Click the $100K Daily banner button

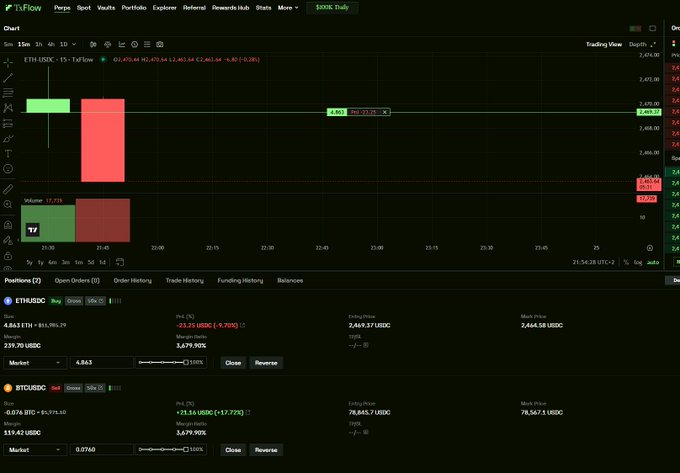pyautogui.click(x=332, y=7)
